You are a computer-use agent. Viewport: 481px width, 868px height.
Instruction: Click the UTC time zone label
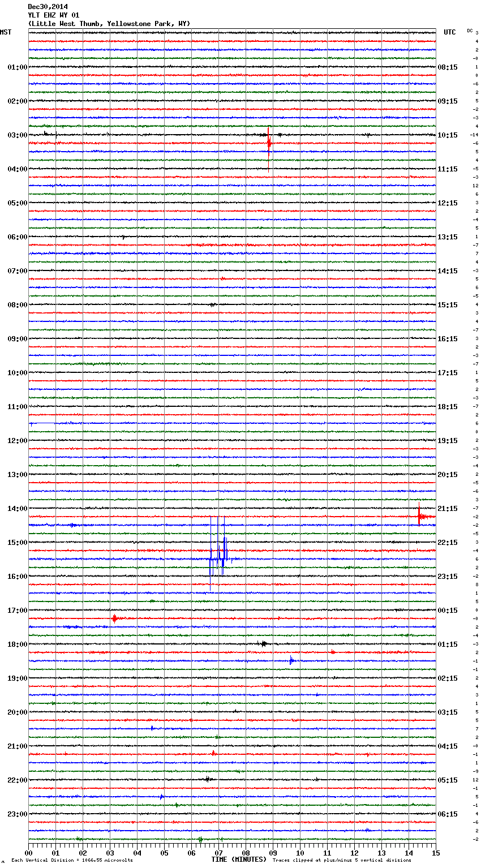(x=450, y=32)
